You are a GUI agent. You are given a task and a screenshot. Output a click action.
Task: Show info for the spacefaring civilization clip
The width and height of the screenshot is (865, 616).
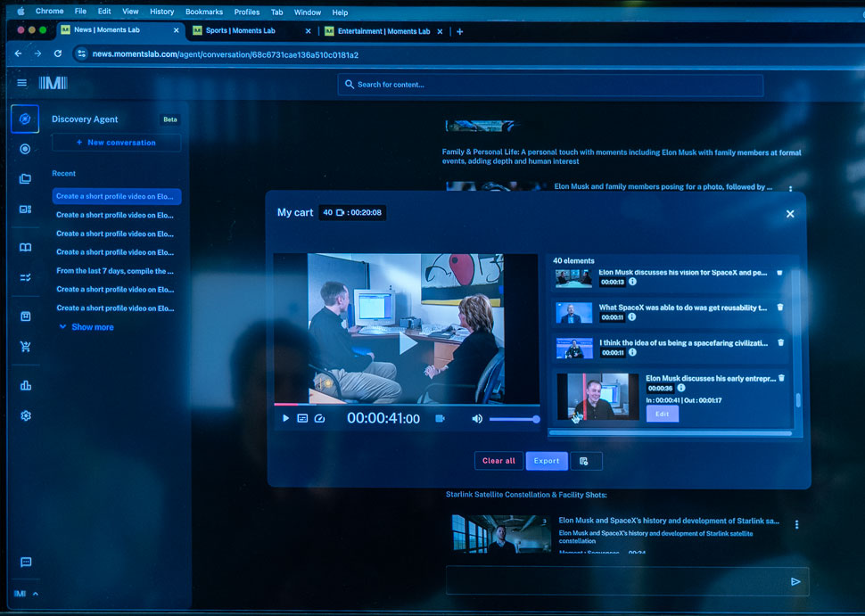point(632,353)
